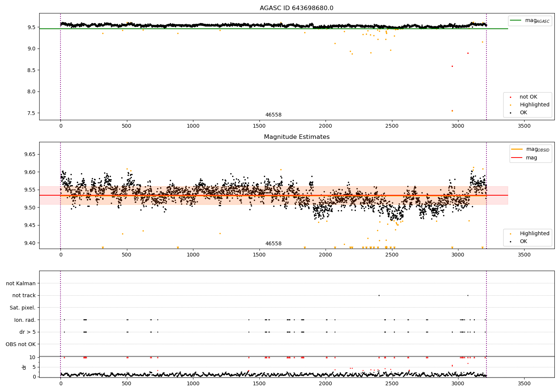
Task: Click the '3500' x-tick under the top plot
Action: coord(524,126)
